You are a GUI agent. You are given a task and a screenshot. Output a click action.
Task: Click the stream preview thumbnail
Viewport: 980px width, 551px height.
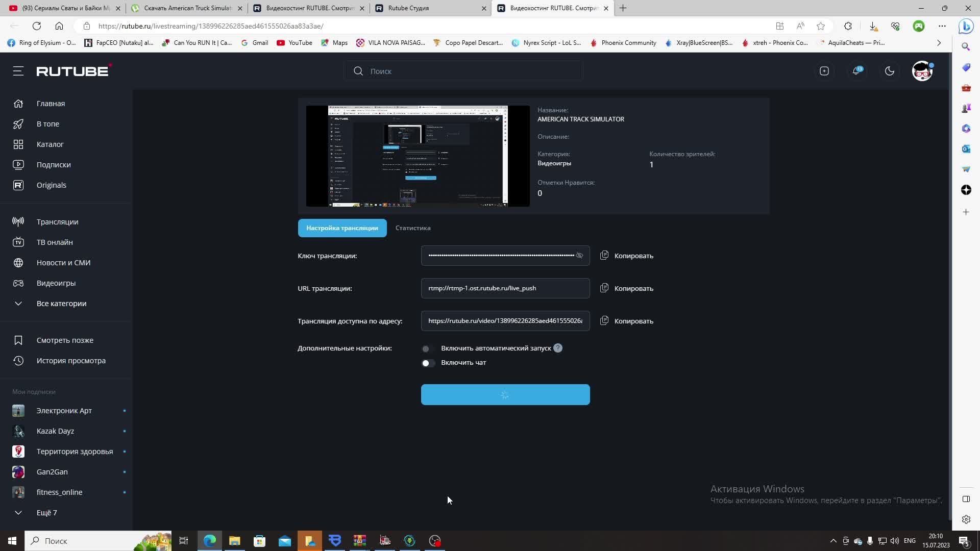[x=418, y=156]
